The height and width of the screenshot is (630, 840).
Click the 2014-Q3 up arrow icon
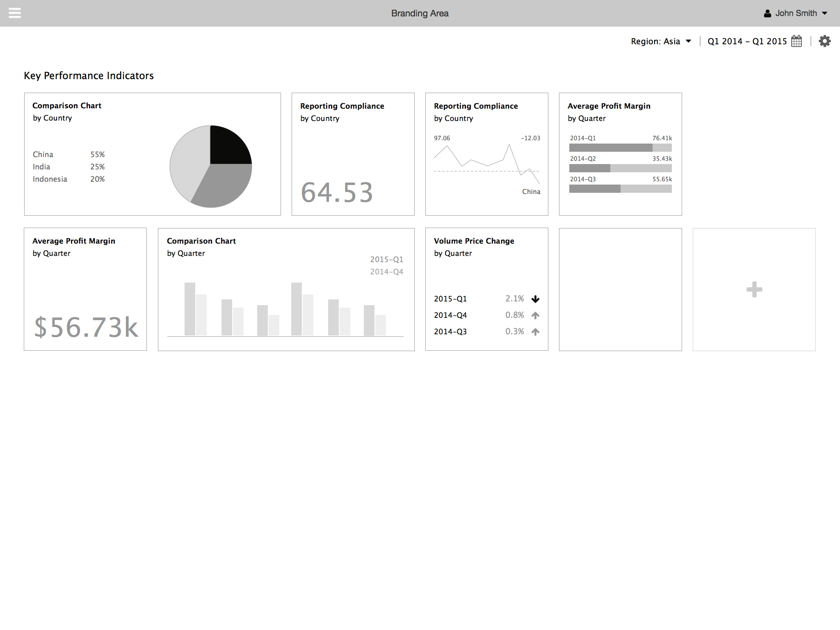(535, 332)
